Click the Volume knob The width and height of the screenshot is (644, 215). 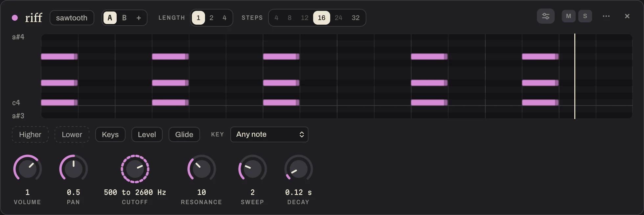coord(28,169)
